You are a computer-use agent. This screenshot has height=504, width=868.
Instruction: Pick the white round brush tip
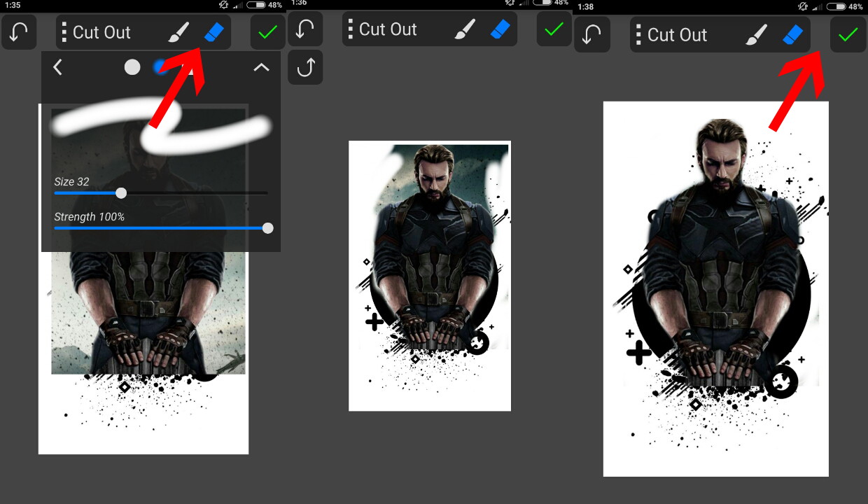(x=132, y=67)
